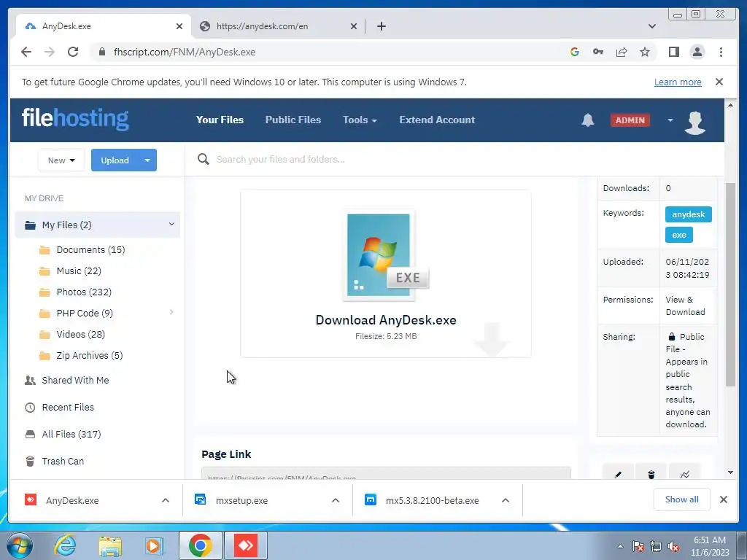The image size is (747, 560).
Task: Open the New dropdown button
Action: click(61, 160)
